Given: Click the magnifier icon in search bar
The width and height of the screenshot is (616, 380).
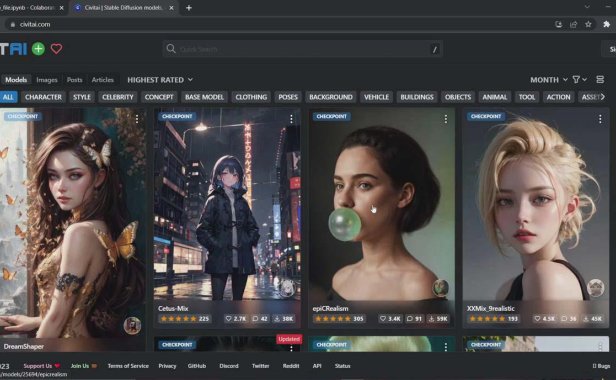Looking at the screenshot, I should (x=170, y=49).
